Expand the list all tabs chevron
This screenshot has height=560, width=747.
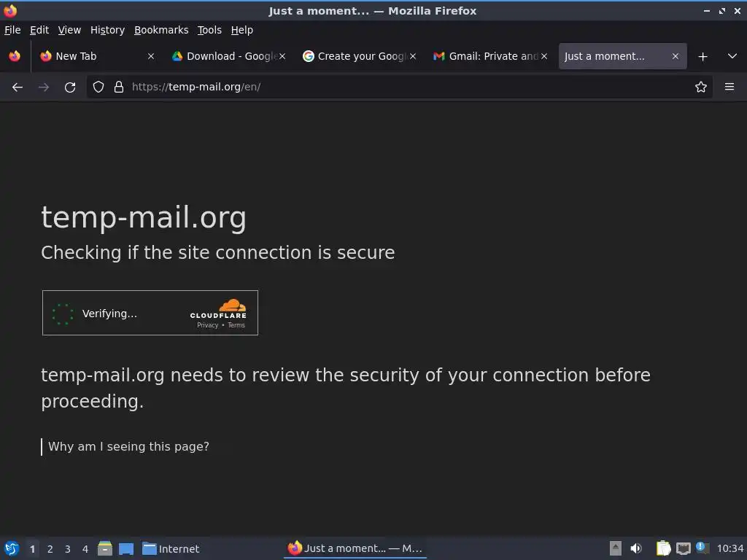click(732, 56)
